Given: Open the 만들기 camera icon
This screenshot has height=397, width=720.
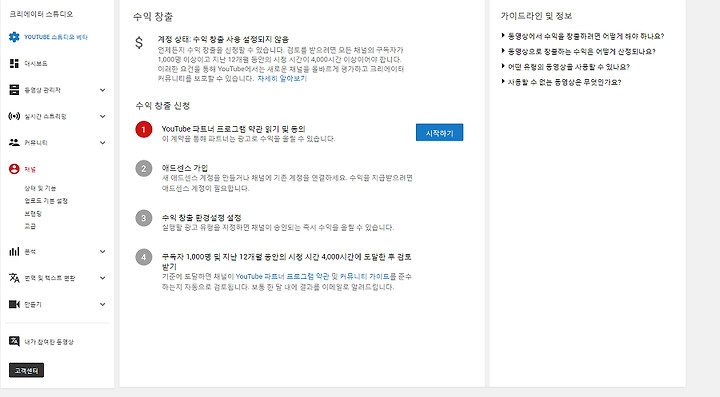Looking at the screenshot, I should coord(14,304).
